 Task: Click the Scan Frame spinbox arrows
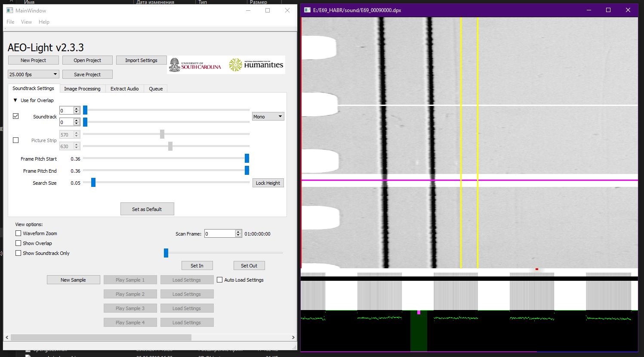[238, 233]
